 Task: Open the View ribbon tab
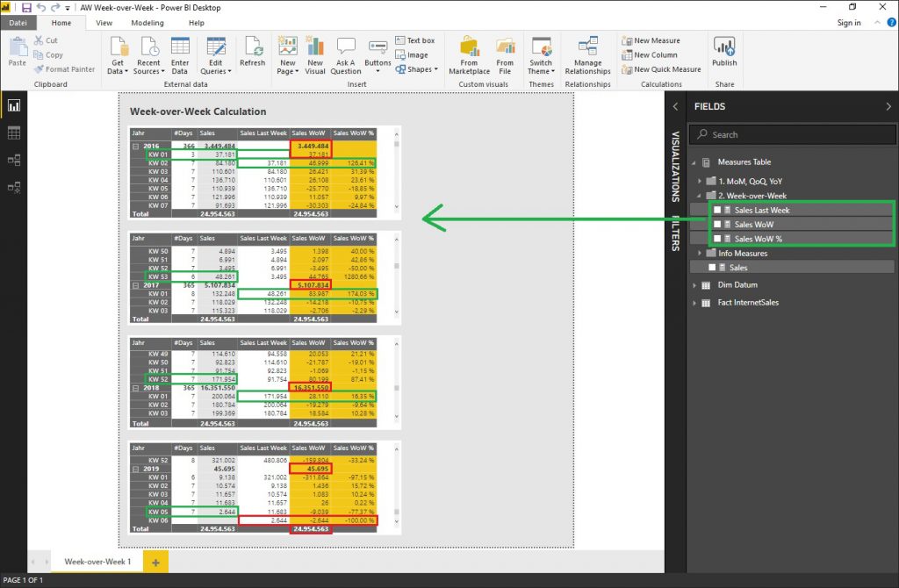coord(103,23)
